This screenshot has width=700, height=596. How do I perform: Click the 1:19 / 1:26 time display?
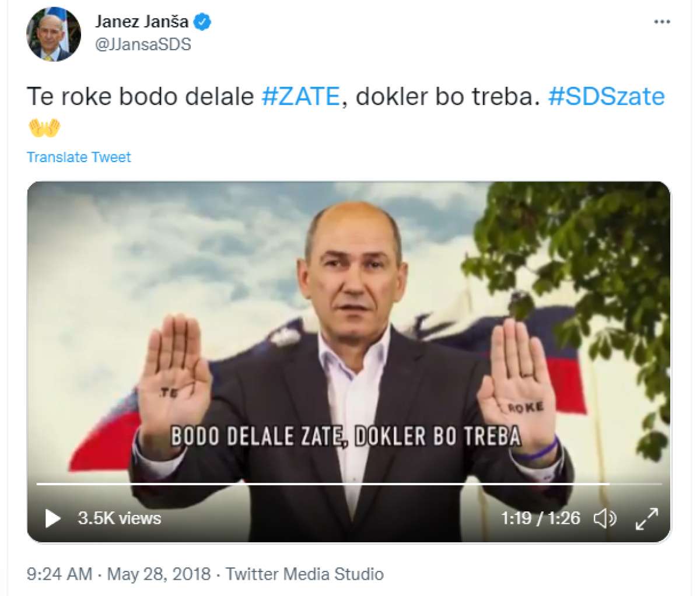point(540,518)
